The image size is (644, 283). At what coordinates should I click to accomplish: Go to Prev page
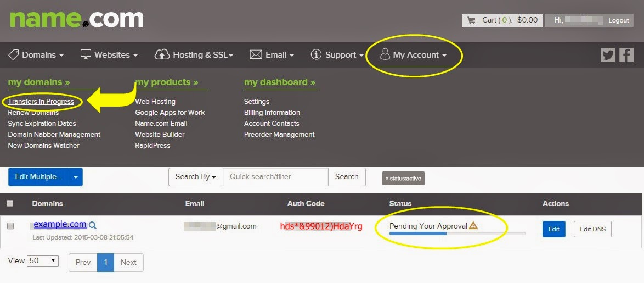(x=83, y=263)
